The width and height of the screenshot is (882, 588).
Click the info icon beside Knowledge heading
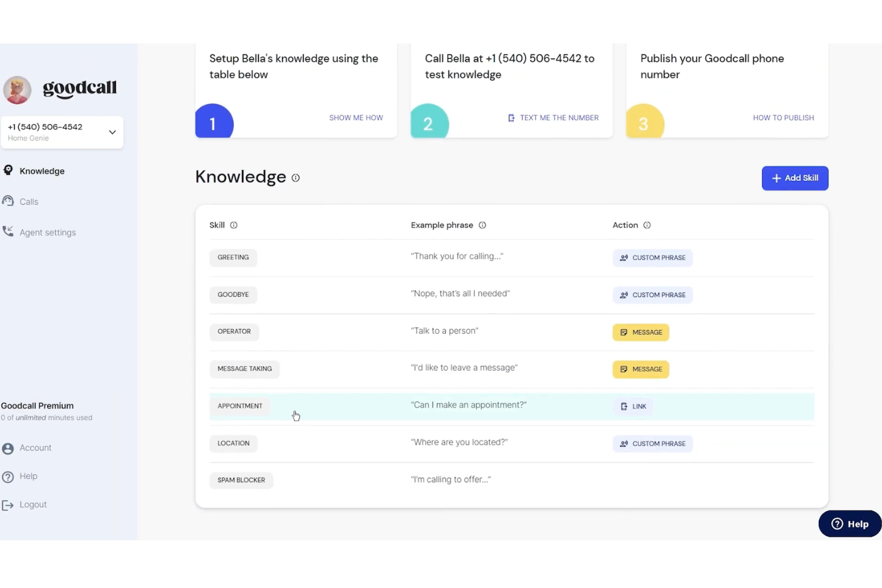(296, 178)
